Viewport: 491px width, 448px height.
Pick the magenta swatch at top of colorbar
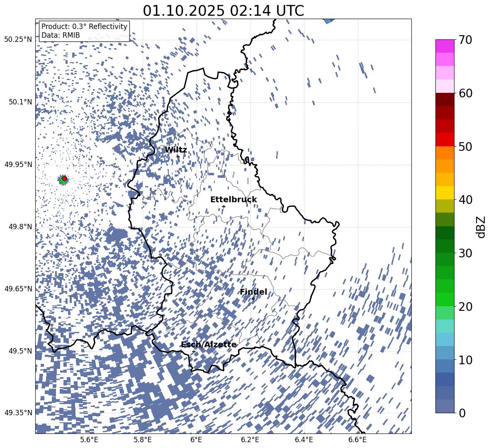pyautogui.click(x=445, y=46)
